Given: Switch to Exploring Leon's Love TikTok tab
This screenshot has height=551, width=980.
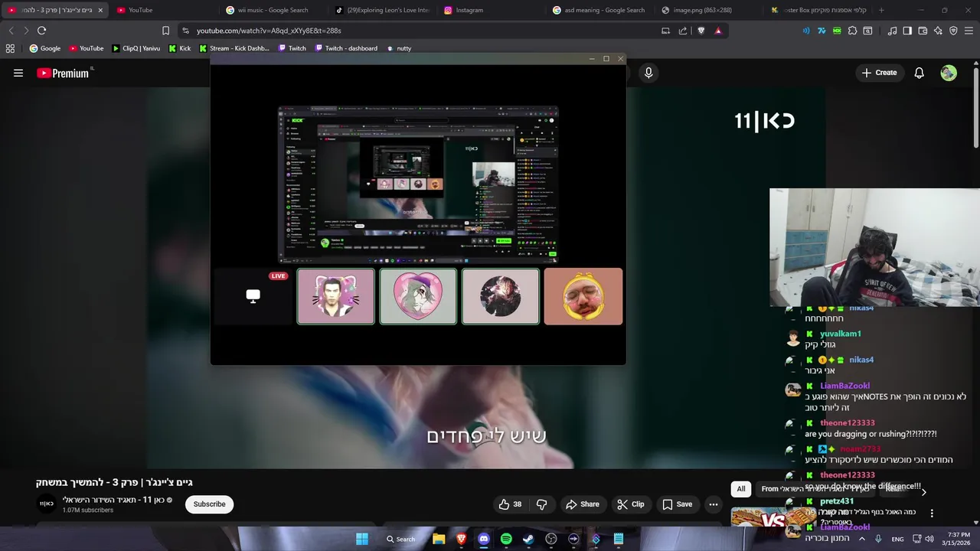Looking at the screenshot, I should tap(381, 10).
